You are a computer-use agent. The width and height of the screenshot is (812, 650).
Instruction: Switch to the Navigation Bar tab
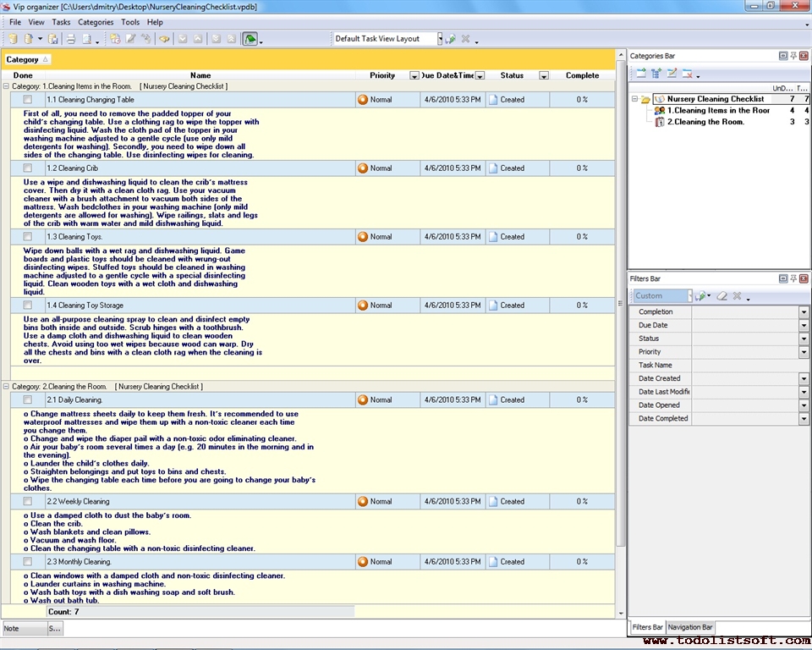point(690,627)
